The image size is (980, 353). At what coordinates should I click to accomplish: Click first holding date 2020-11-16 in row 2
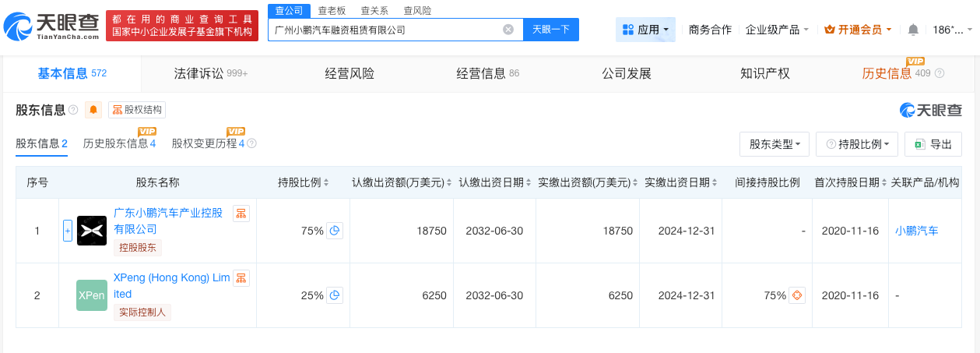pyautogui.click(x=850, y=295)
